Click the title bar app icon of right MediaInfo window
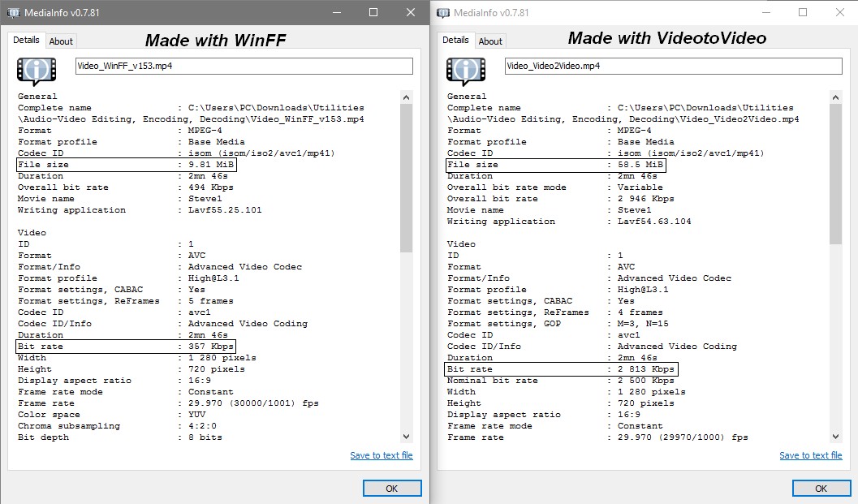The image size is (858, 504). pos(442,13)
